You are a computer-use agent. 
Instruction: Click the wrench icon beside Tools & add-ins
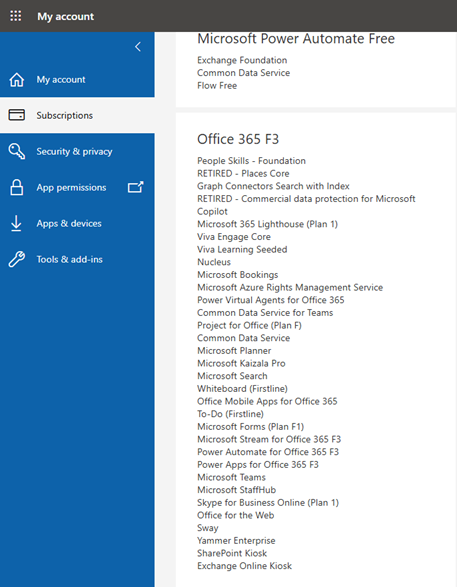pyautogui.click(x=16, y=260)
